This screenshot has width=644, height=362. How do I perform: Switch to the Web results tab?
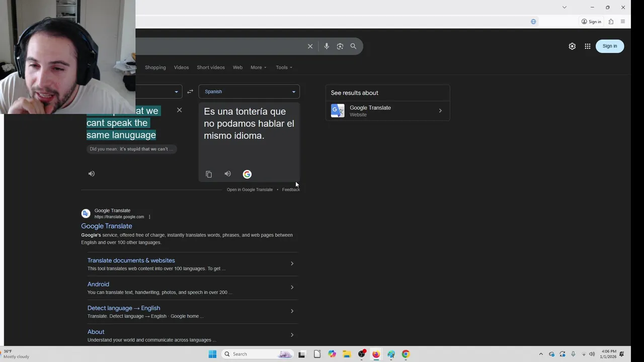point(237,67)
